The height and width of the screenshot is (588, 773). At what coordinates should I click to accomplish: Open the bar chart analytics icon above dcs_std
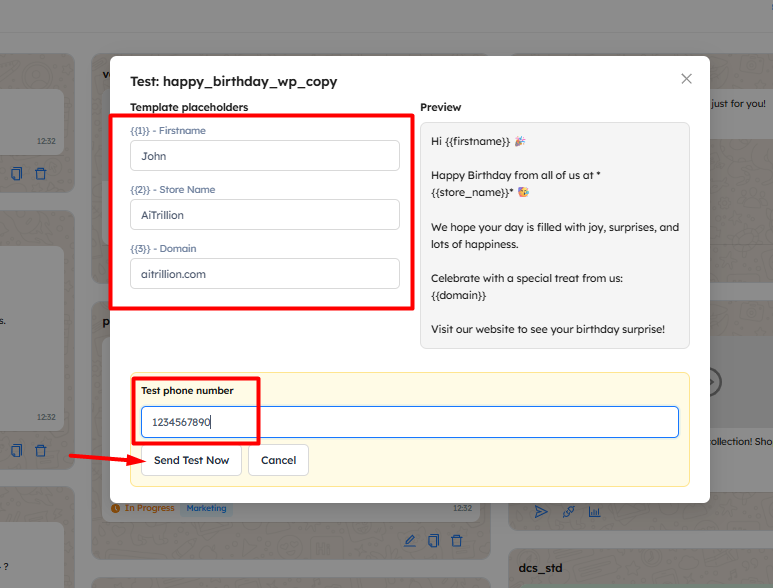pyautogui.click(x=594, y=512)
